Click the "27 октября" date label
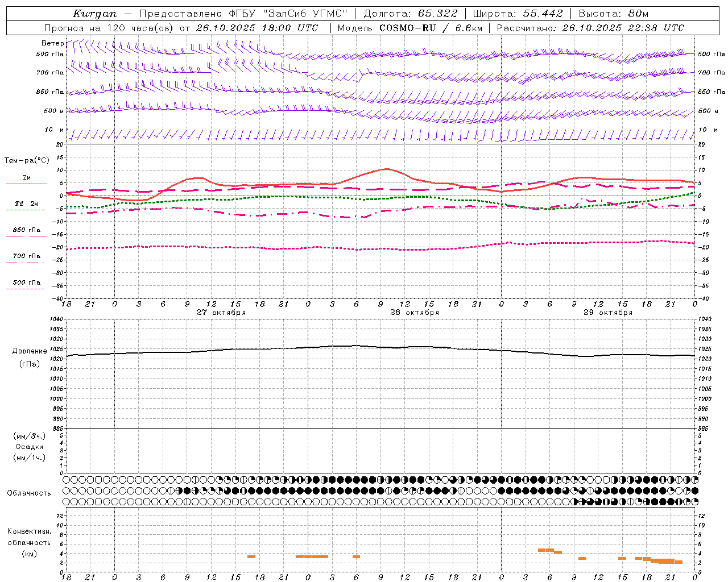Screen dimensions: 728x582 pyautogui.click(x=221, y=313)
